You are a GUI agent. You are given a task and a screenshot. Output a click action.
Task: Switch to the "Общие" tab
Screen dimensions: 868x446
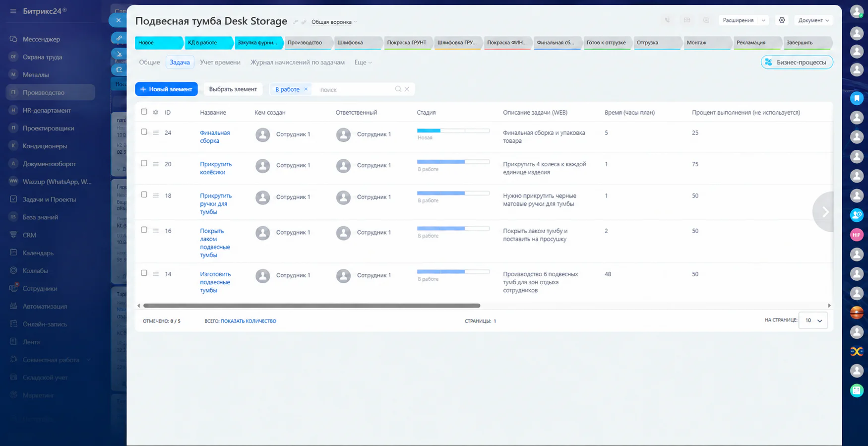149,63
